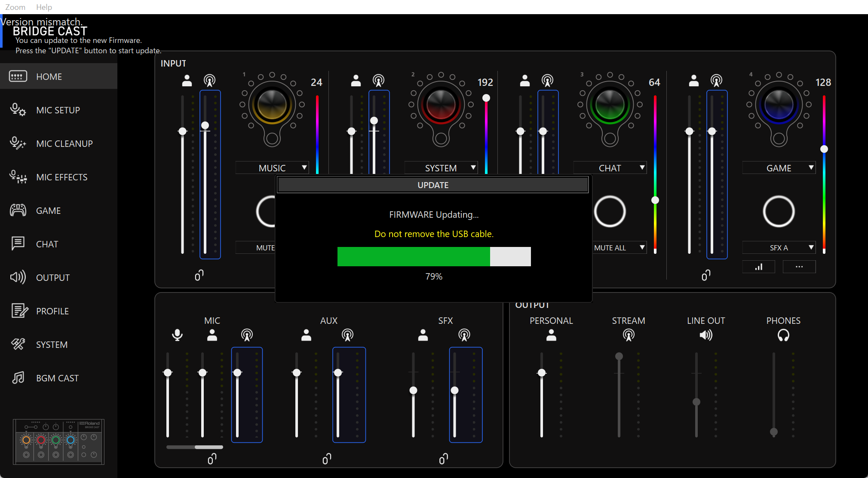The width and height of the screenshot is (868, 478).
Task: Open the MUTE dropdown under MUSIC
Action: point(255,248)
